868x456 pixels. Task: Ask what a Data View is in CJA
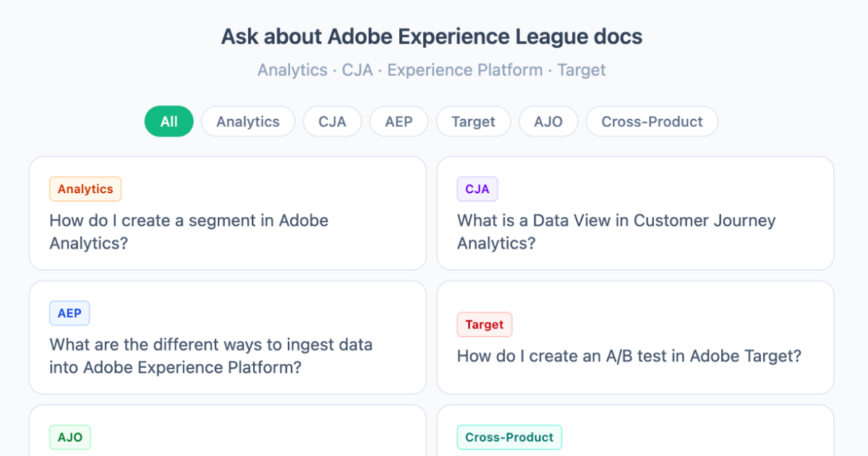635,214
